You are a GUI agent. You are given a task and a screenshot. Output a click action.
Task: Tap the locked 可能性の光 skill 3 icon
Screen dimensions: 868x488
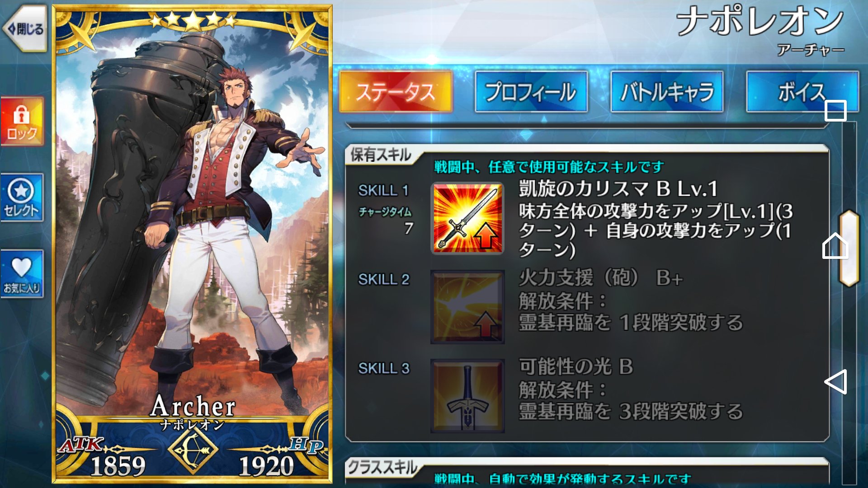click(x=467, y=396)
